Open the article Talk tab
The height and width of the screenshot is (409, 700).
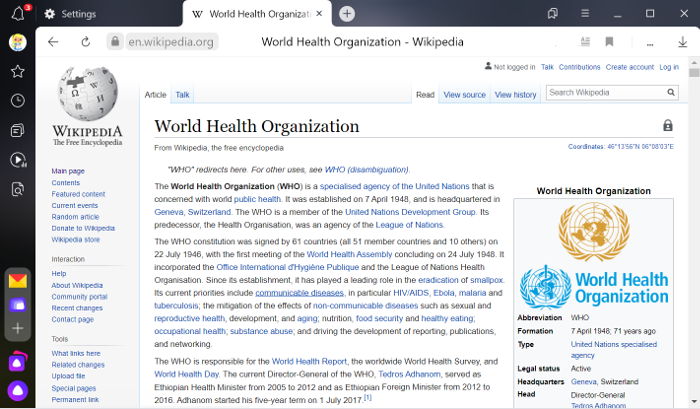click(x=182, y=95)
